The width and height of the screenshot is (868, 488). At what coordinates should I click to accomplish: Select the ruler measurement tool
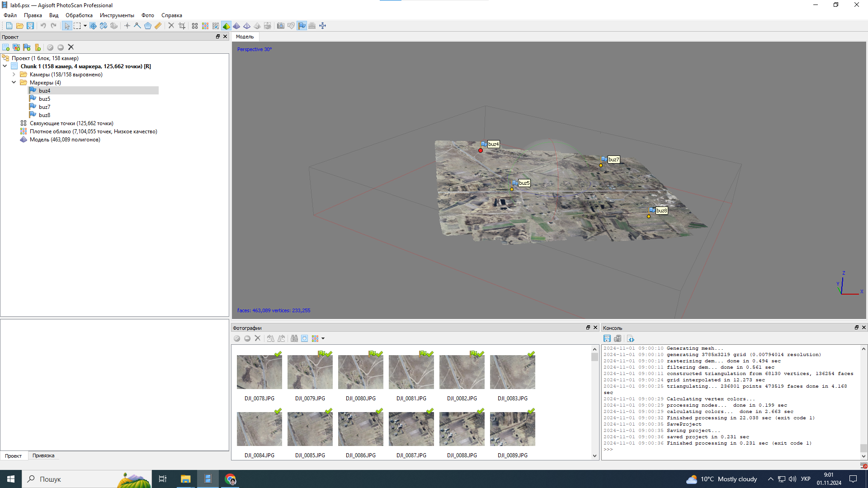pyautogui.click(x=158, y=26)
